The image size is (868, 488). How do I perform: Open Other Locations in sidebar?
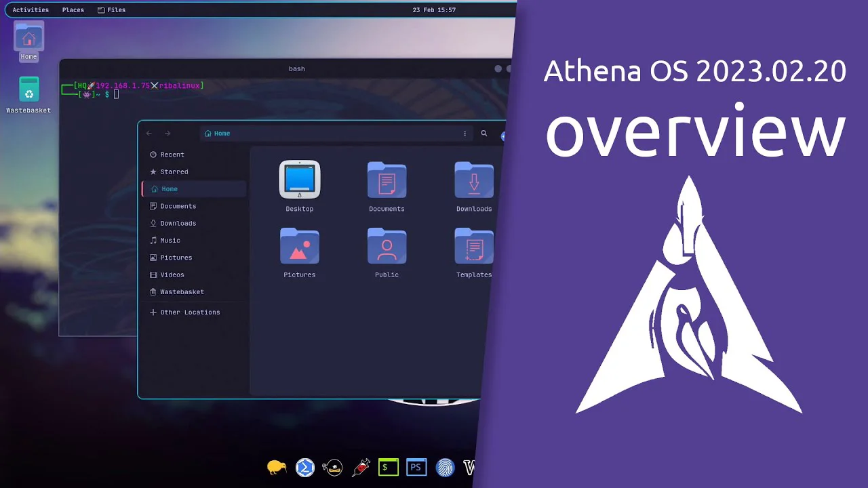pos(194,312)
